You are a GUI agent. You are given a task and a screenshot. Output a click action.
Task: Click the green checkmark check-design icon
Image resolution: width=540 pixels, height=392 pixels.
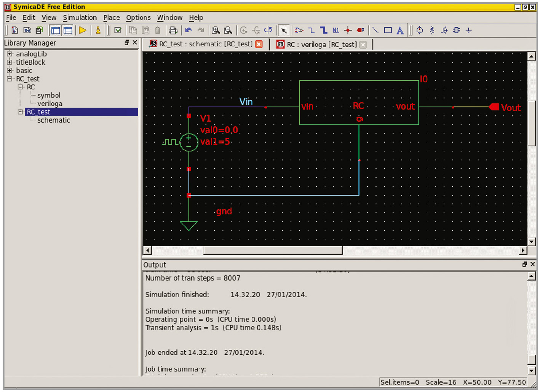tap(118, 30)
